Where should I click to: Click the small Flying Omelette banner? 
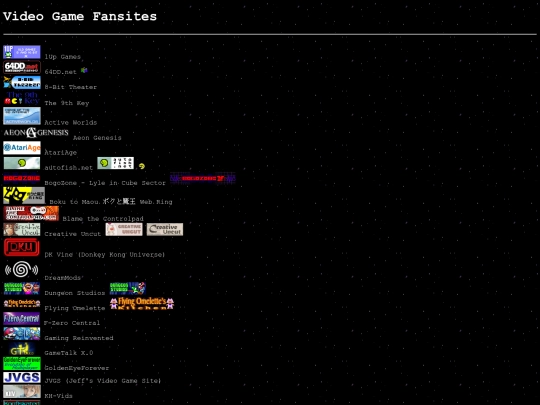[x=22, y=303]
